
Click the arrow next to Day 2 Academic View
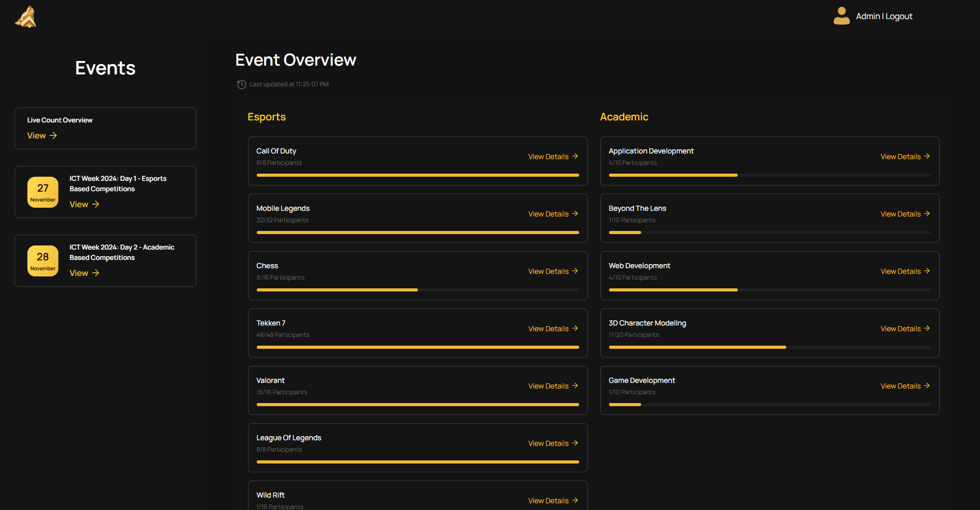[x=96, y=273]
